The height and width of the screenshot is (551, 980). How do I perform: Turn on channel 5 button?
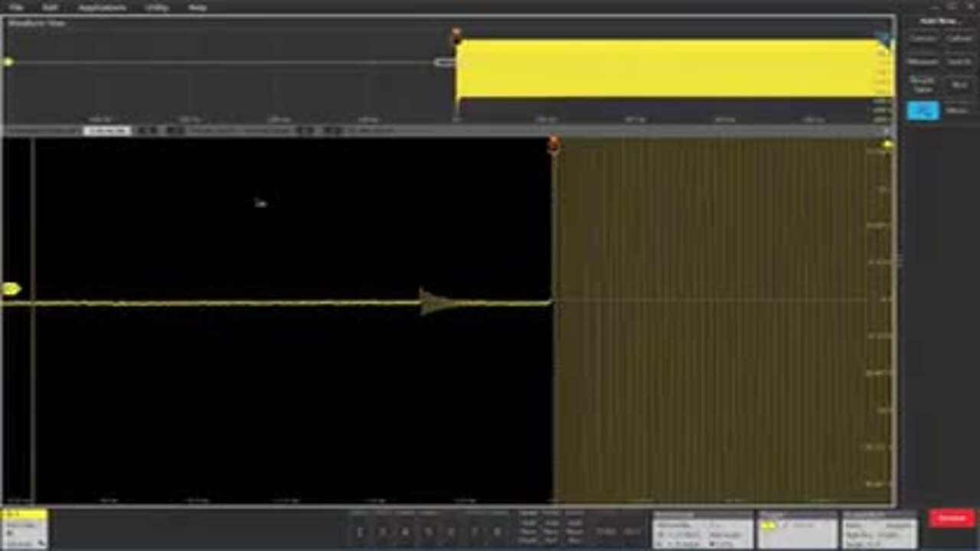[x=429, y=532]
